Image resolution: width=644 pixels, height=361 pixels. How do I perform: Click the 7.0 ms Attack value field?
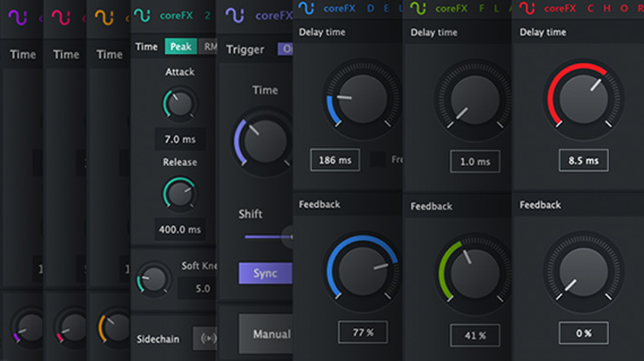[x=180, y=139]
